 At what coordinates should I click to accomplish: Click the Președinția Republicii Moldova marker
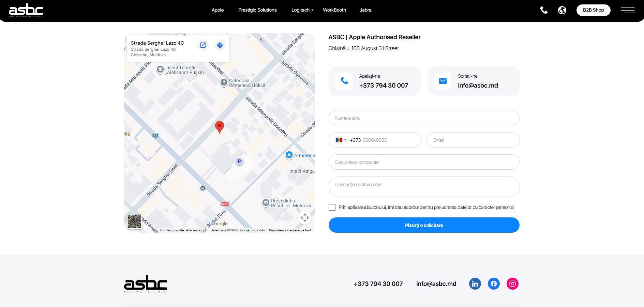click(266, 203)
